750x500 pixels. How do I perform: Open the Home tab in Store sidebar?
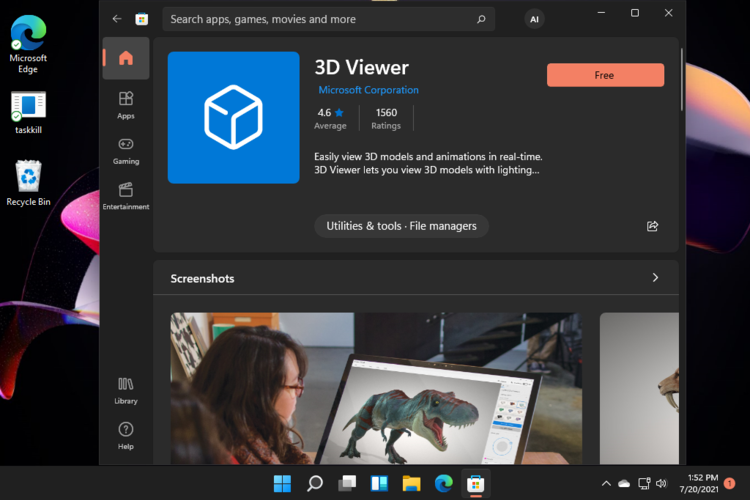[126, 58]
